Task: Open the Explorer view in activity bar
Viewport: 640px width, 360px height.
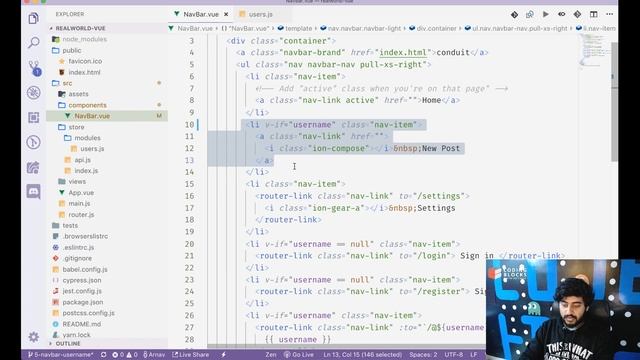Action: pos(34,18)
